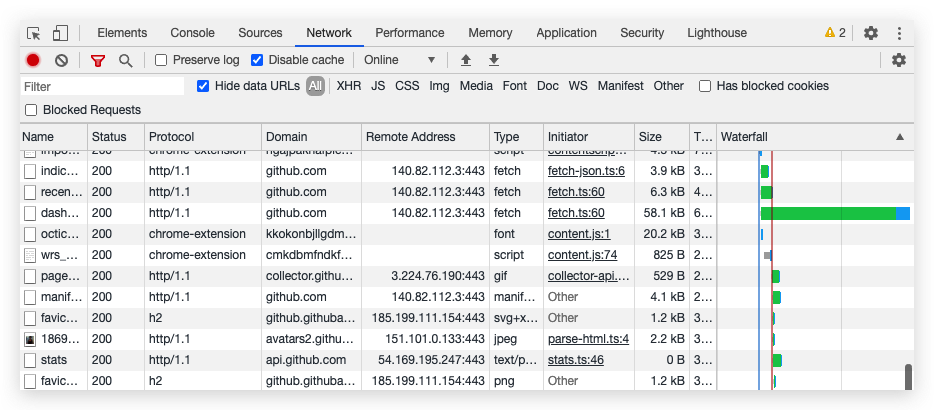Click the import HAR upload arrow
Screen dimensions: 934x410
coord(466,60)
